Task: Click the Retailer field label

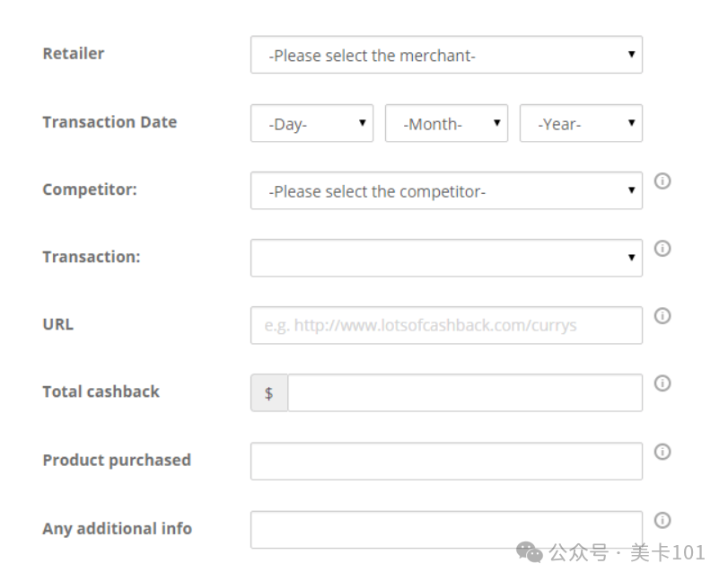Action: (74, 54)
